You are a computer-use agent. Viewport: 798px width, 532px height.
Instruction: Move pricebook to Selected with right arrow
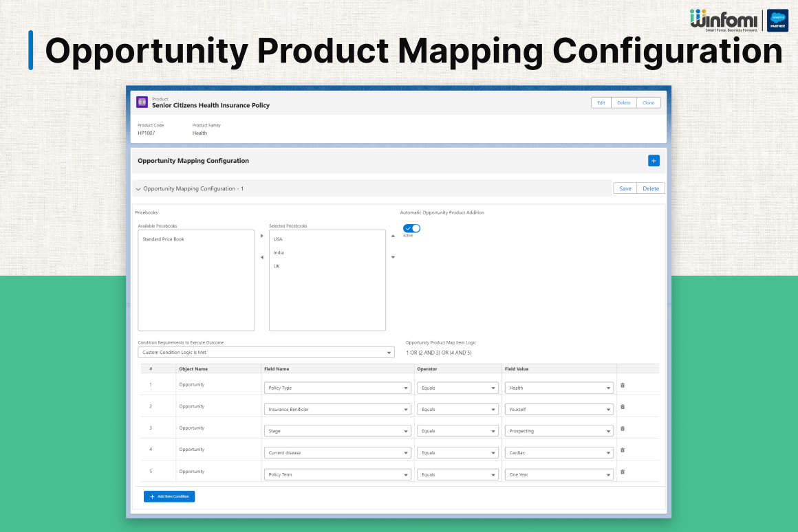click(262, 236)
